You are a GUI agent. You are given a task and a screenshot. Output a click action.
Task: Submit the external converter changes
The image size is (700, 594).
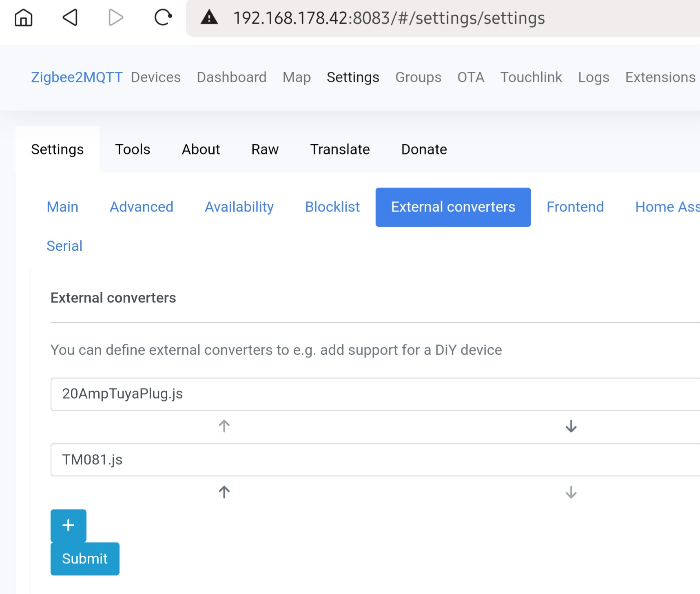[84, 559]
